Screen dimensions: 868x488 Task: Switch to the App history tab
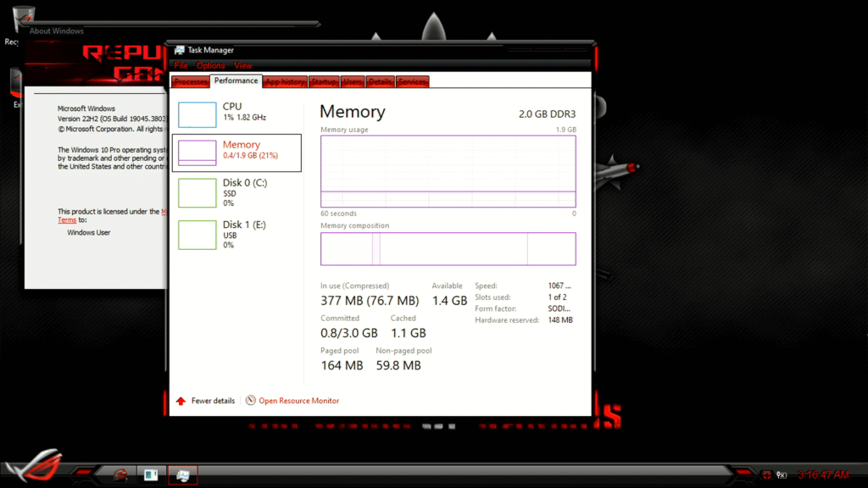pos(285,82)
